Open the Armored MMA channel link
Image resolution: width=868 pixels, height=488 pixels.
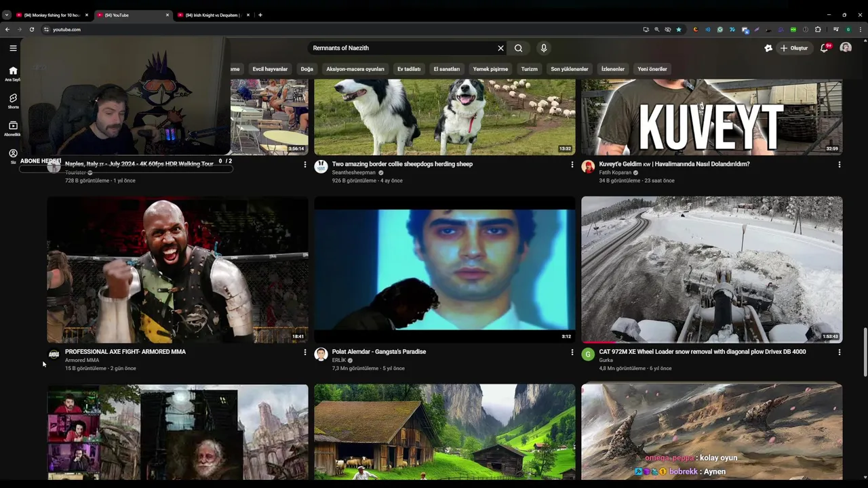[x=82, y=360]
